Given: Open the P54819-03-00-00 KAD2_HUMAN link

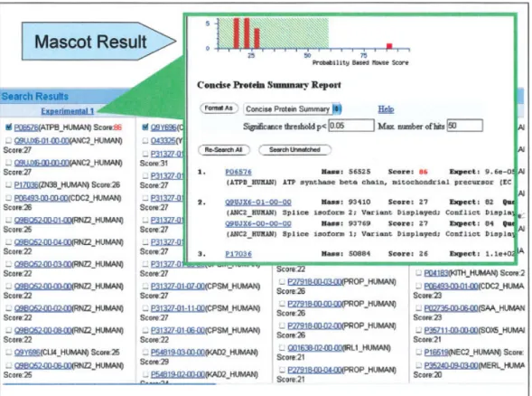Looking at the screenshot, I should pyautogui.click(x=178, y=353).
